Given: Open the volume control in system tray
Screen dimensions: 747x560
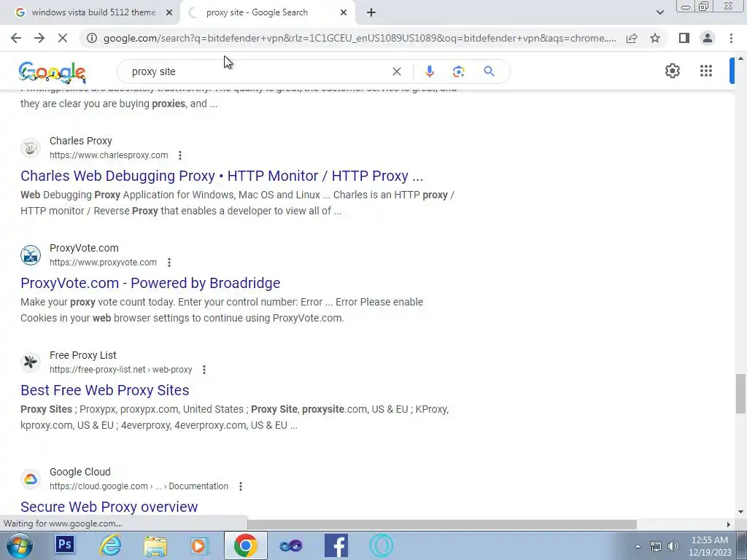Looking at the screenshot, I should pyautogui.click(x=673, y=546).
